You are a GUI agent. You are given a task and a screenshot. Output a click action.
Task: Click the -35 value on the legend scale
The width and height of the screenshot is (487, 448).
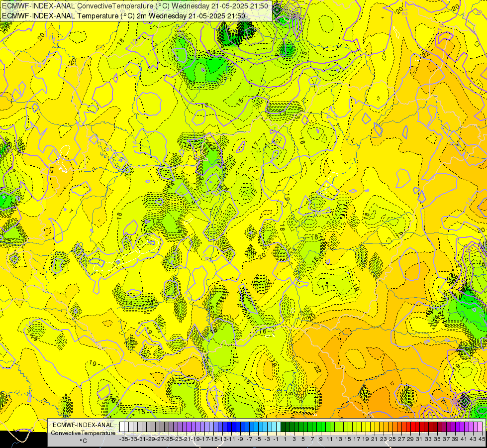pos(124,439)
